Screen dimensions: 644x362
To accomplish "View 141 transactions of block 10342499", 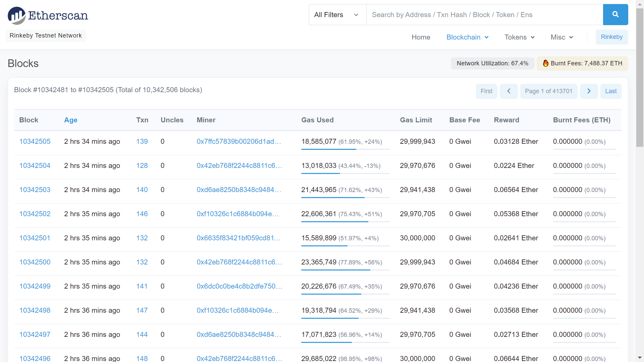I will (142, 286).
